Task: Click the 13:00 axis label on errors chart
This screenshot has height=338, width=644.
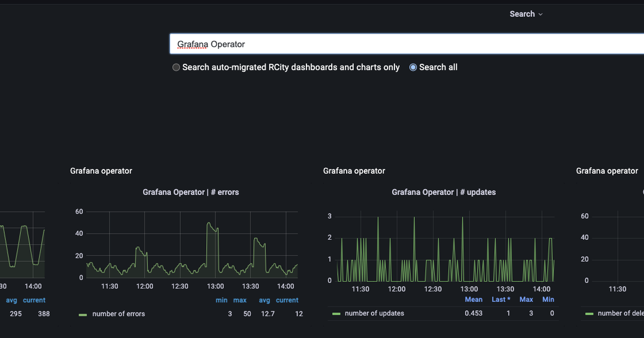Action: click(216, 286)
